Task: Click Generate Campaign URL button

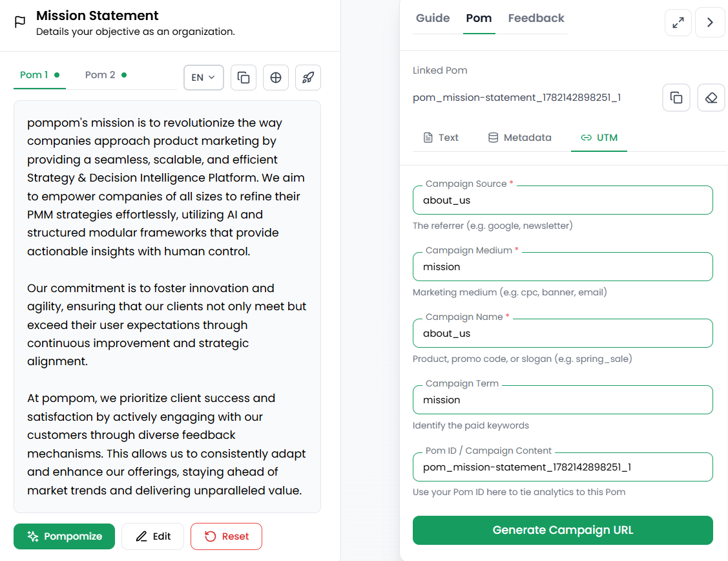Action: 563,530
